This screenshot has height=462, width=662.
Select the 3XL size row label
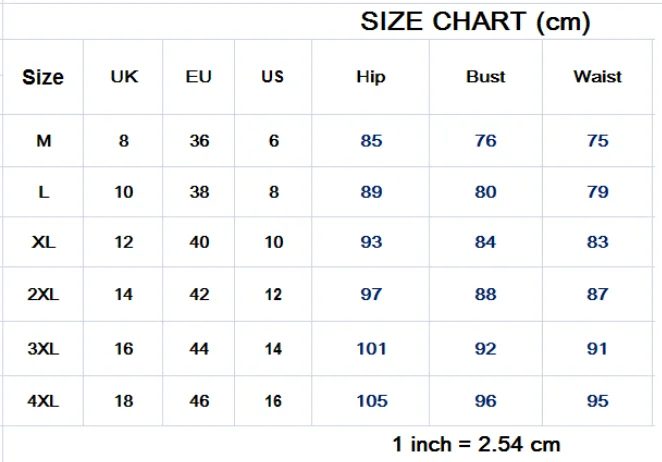point(43,349)
